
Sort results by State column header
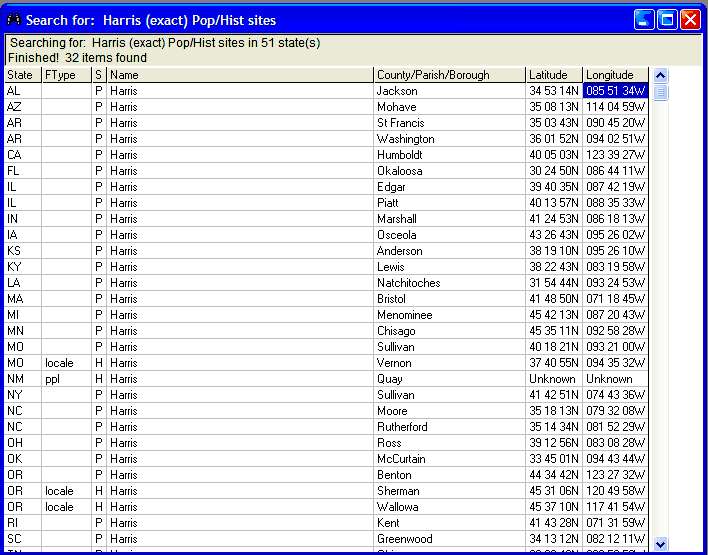22,75
